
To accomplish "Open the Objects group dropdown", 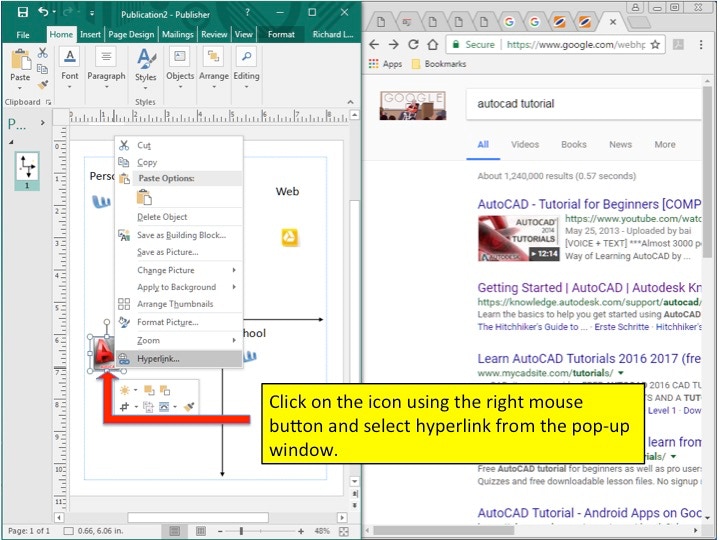I will [x=180, y=67].
